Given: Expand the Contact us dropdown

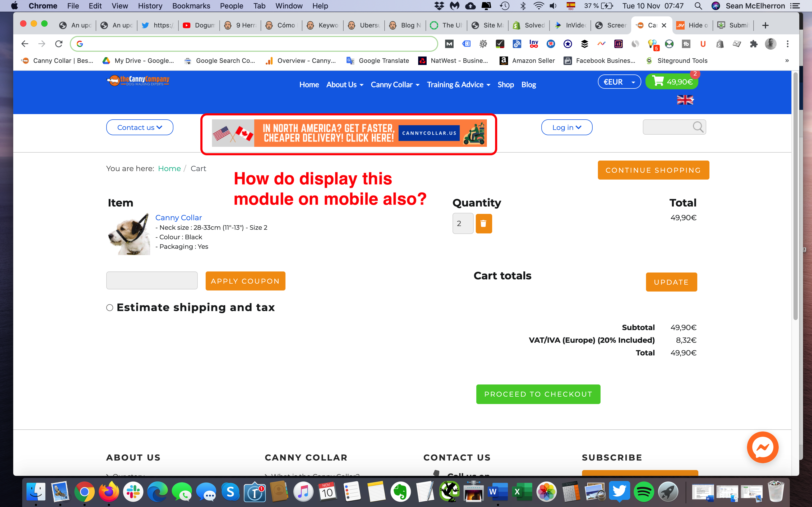Looking at the screenshot, I should 140,128.
